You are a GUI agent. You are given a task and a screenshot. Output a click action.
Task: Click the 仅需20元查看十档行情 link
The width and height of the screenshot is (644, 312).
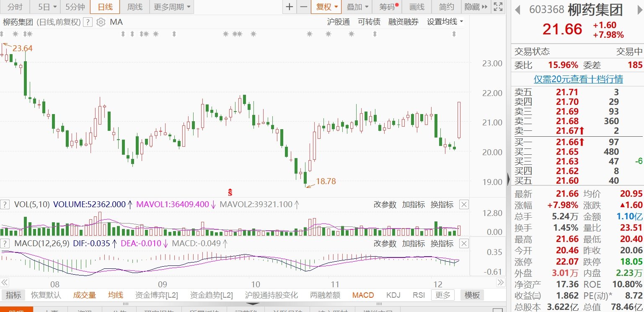click(x=578, y=79)
